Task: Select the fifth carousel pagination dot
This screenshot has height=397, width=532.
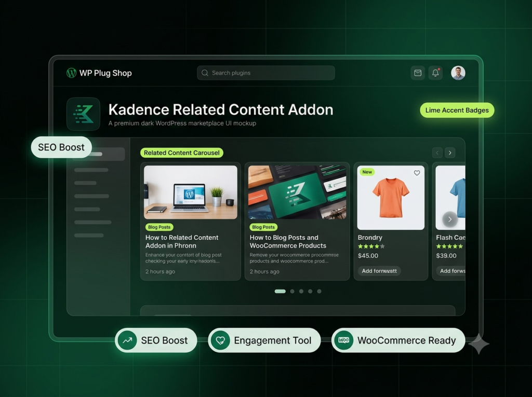Action: (x=320, y=291)
